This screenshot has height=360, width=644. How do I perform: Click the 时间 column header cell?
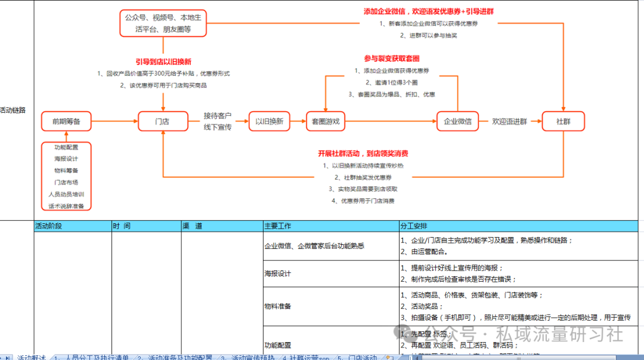(x=147, y=226)
